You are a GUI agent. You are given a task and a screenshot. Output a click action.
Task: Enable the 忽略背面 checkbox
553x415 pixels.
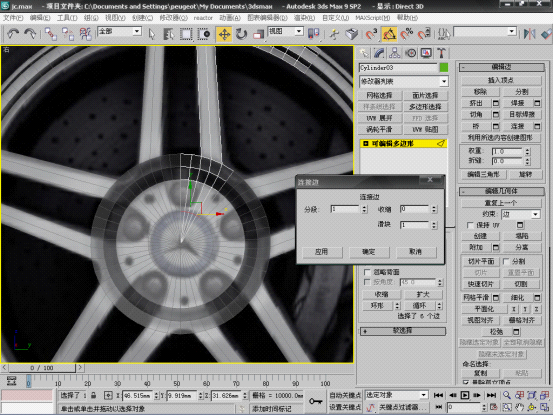pyautogui.click(x=367, y=272)
